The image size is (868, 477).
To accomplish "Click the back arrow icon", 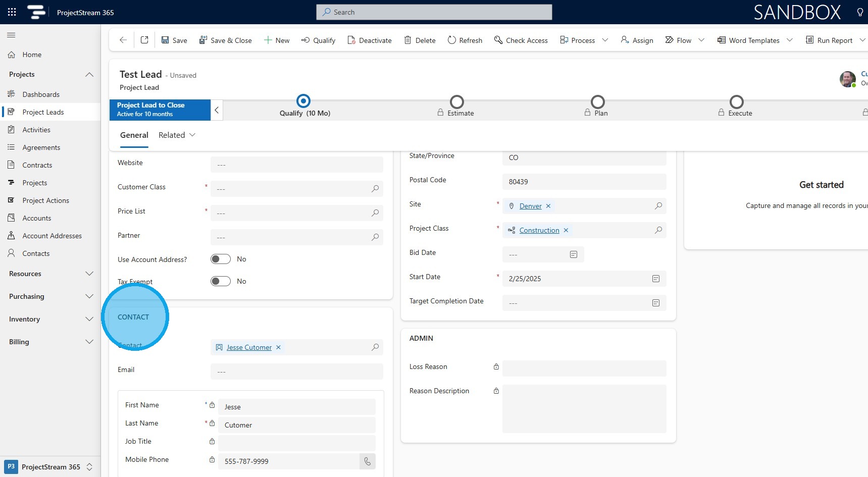I will pyautogui.click(x=123, y=40).
